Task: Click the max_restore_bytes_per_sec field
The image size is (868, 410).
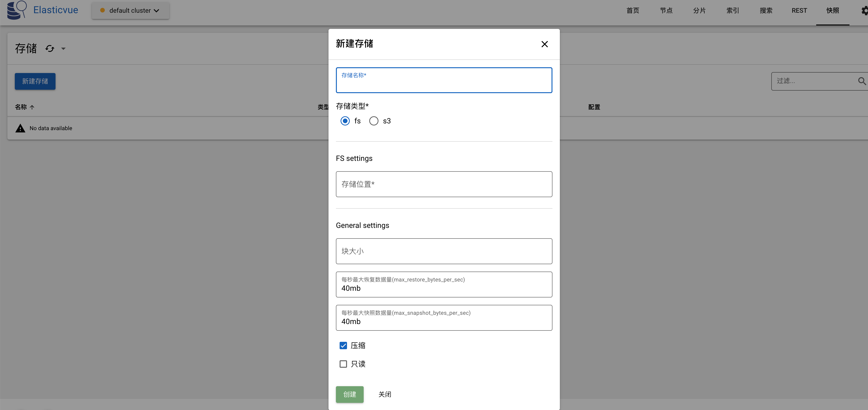Action: tap(444, 285)
